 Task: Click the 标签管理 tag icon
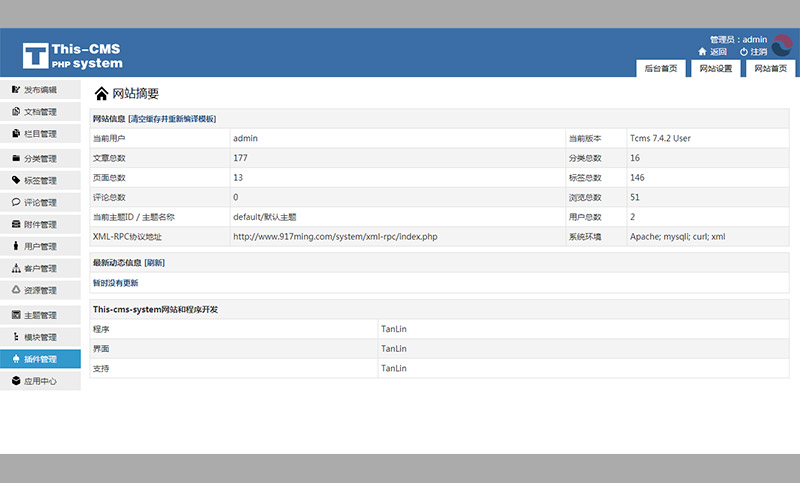[x=16, y=180]
